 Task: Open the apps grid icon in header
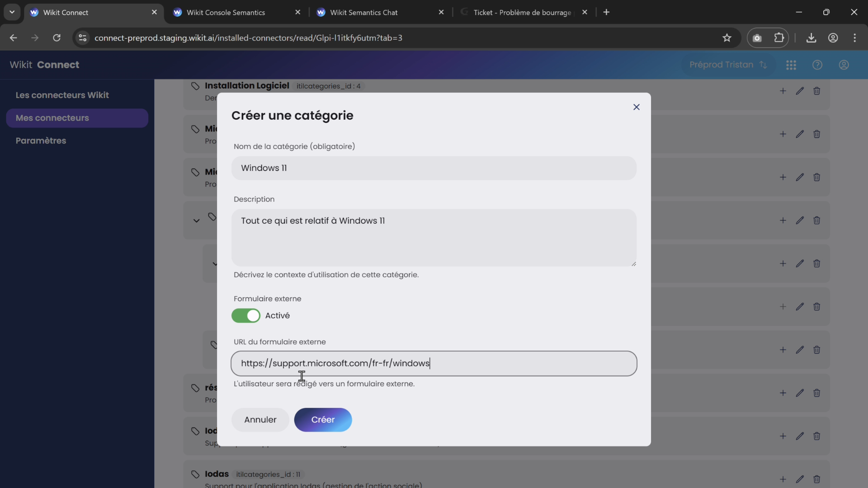pyautogui.click(x=791, y=65)
